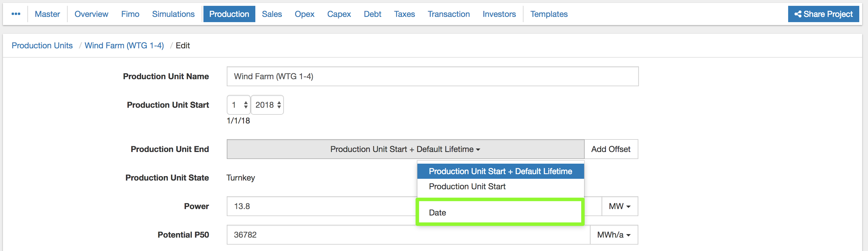Screen dimensions: 868x251
Task: Click the Add Offset button
Action: pyautogui.click(x=611, y=149)
